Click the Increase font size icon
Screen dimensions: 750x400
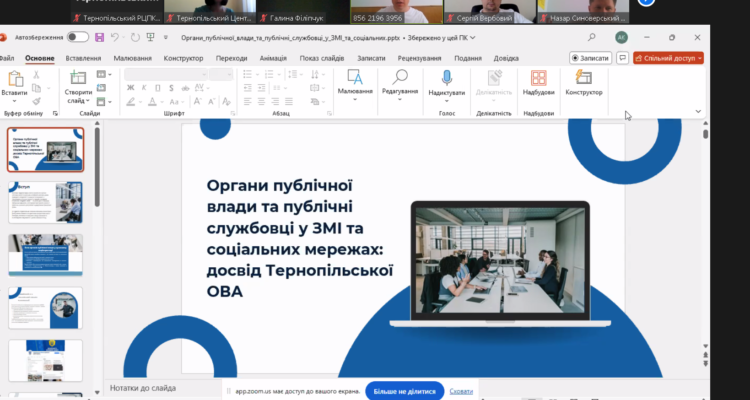(197, 101)
